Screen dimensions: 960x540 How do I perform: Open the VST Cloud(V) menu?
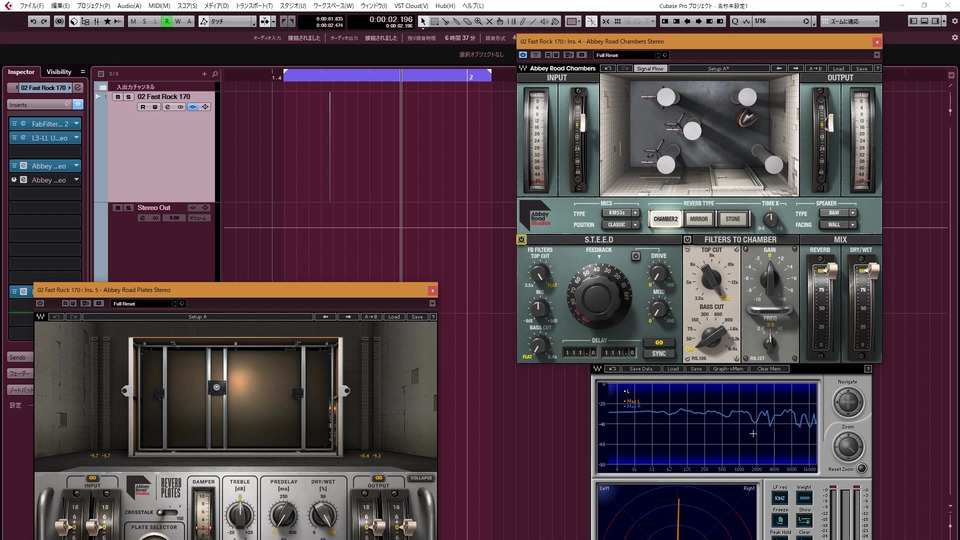point(411,6)
